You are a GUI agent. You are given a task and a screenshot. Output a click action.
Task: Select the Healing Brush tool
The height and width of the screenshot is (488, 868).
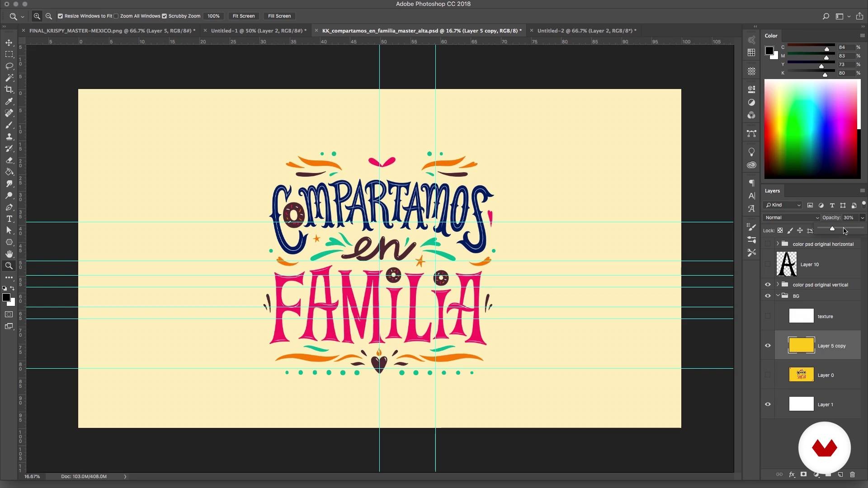click(9, 113)
